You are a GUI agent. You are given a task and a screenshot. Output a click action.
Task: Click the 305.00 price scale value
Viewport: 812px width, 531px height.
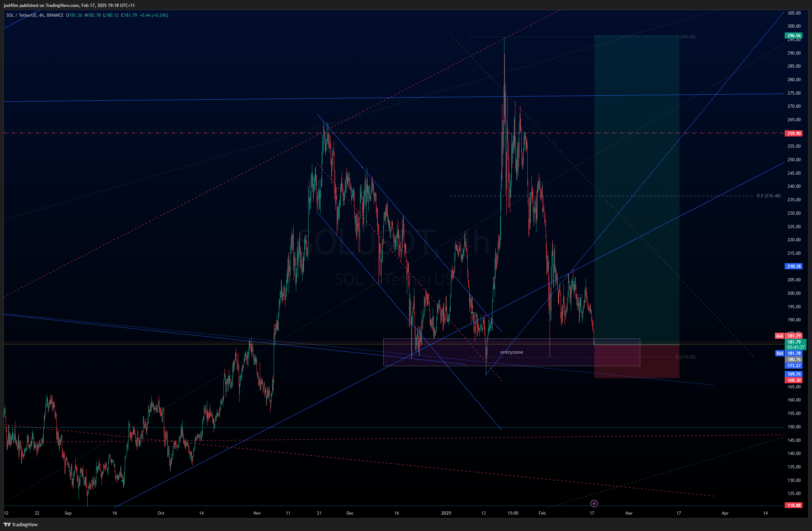click(794, 13)
